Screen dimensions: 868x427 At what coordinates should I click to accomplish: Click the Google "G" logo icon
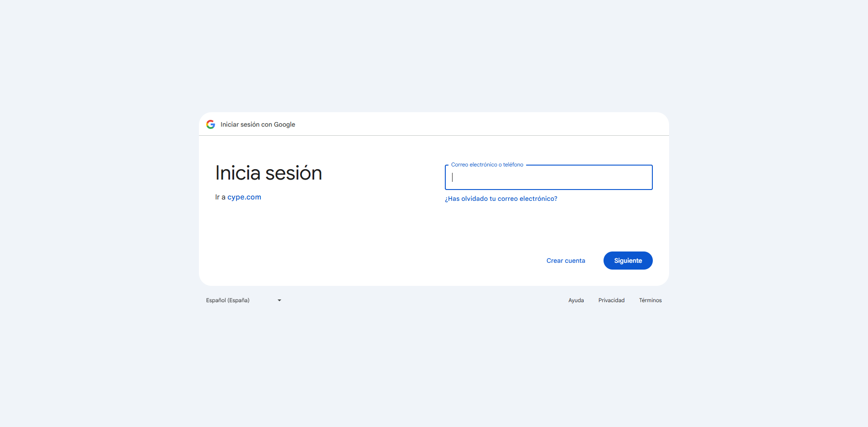211,124
